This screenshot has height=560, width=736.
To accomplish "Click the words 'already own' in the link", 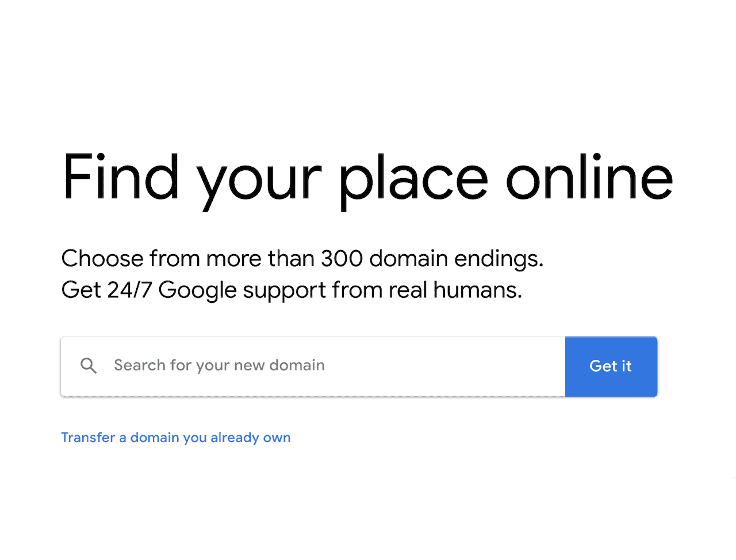I will pos(251,438).
